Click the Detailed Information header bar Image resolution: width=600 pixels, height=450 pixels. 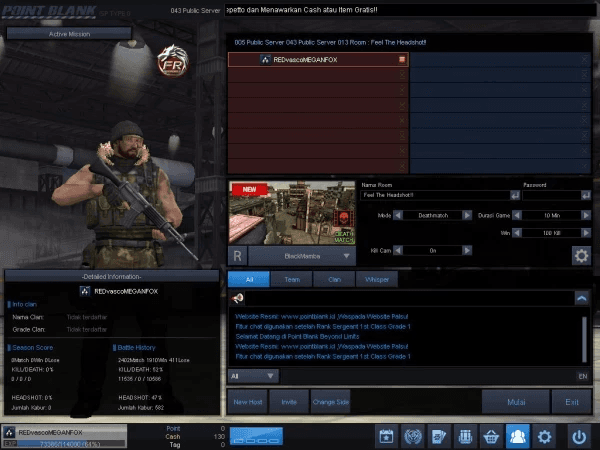point(111,276)
